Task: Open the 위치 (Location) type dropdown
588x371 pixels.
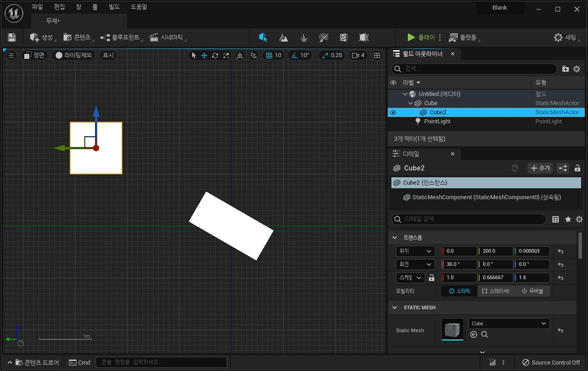Action: tap(415, 251)
